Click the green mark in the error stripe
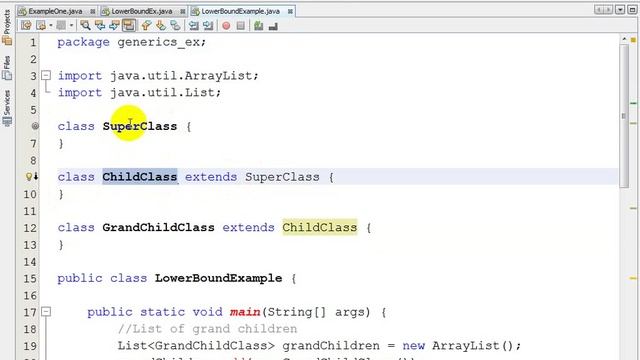This screenshot has height=360, width=640. [633, 103]
